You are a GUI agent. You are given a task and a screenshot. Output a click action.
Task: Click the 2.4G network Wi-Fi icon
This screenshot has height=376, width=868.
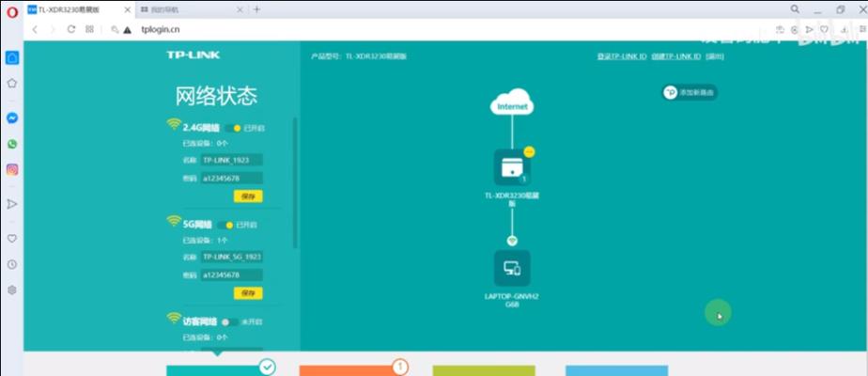click(174, 124)
